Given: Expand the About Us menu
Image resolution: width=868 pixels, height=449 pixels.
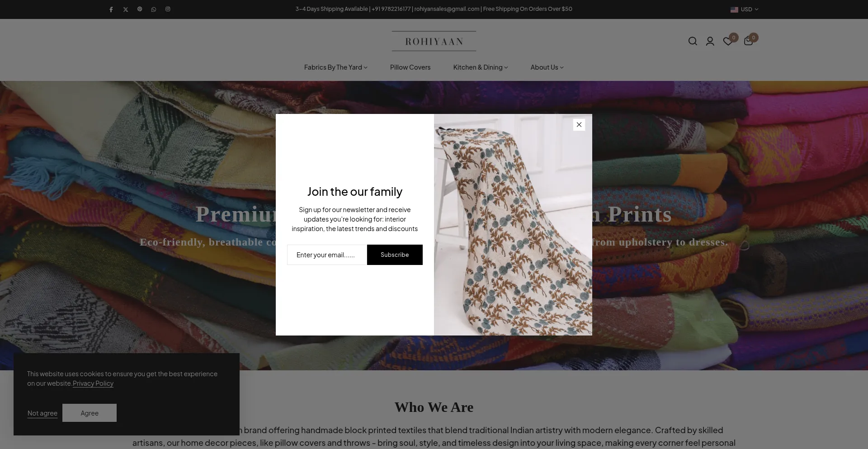Looking at the screenshot, I should (547, 67).
